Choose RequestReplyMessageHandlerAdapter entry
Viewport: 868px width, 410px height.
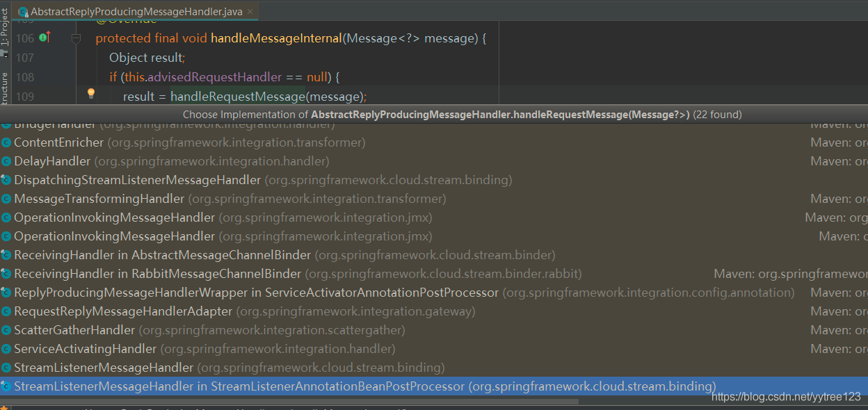[x=434, y=311]
